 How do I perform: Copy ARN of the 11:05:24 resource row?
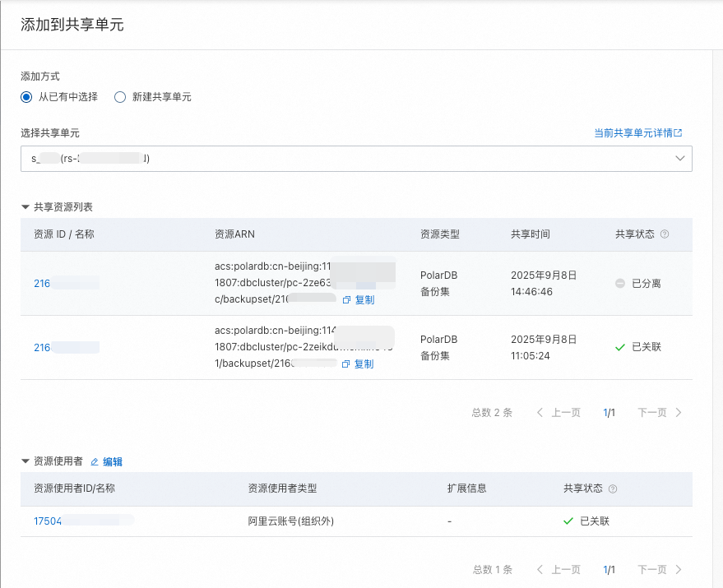click(x=364, y=363)
